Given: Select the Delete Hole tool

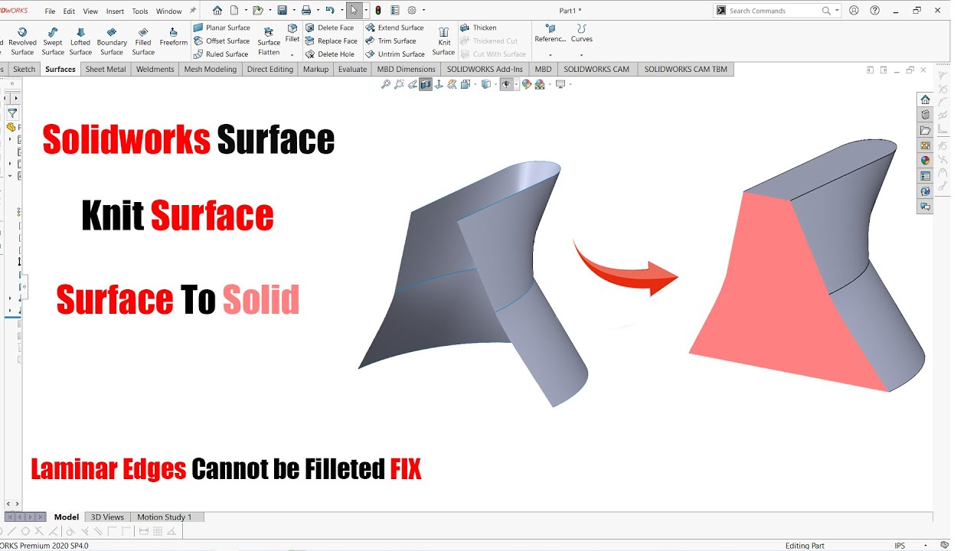Looking at the screenshot, I should [330, 54].
